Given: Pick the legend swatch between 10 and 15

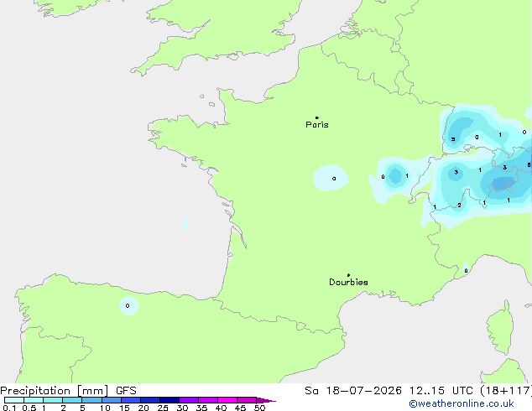Looking at the screenshot, I should [111, 400].
